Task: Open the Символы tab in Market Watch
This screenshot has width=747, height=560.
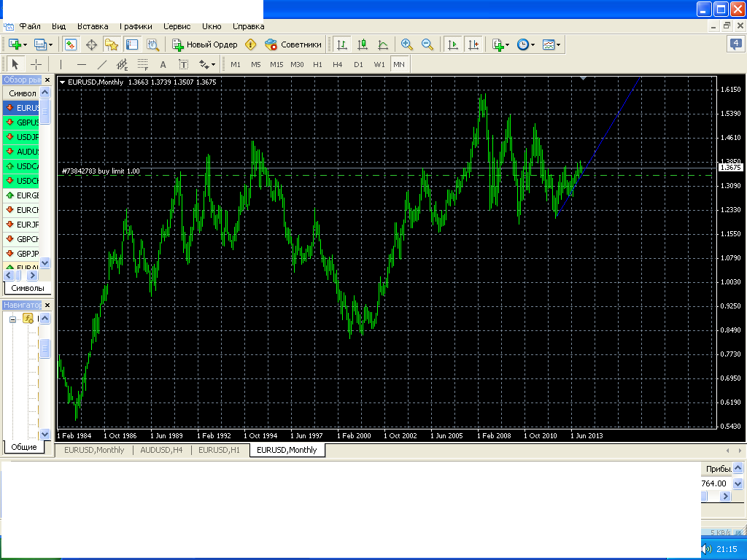Action: click(x=28, y=288)
